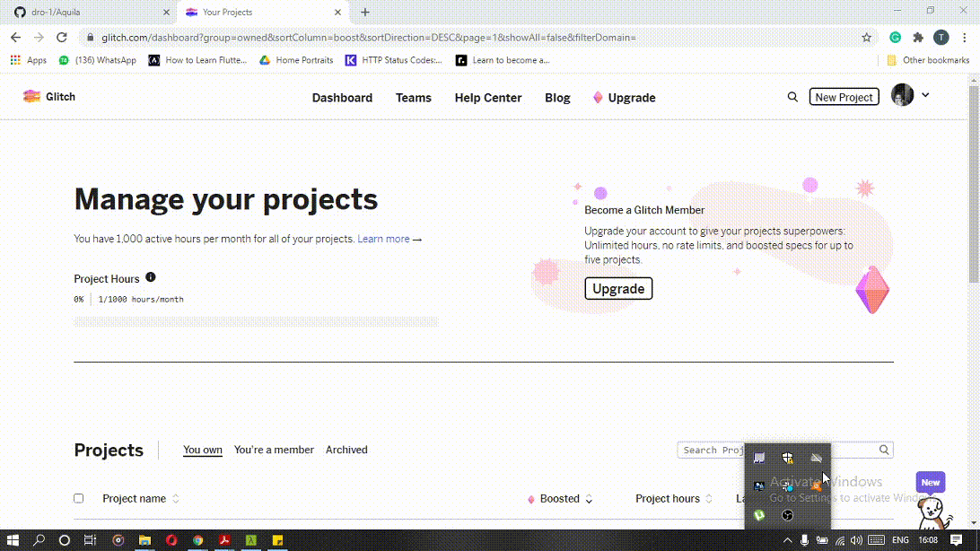Open the search magnifier in the Glitch header
Image resolution: width=980 pixels, height=551 pixels.
pyautogui.click(x=792, y=97)
